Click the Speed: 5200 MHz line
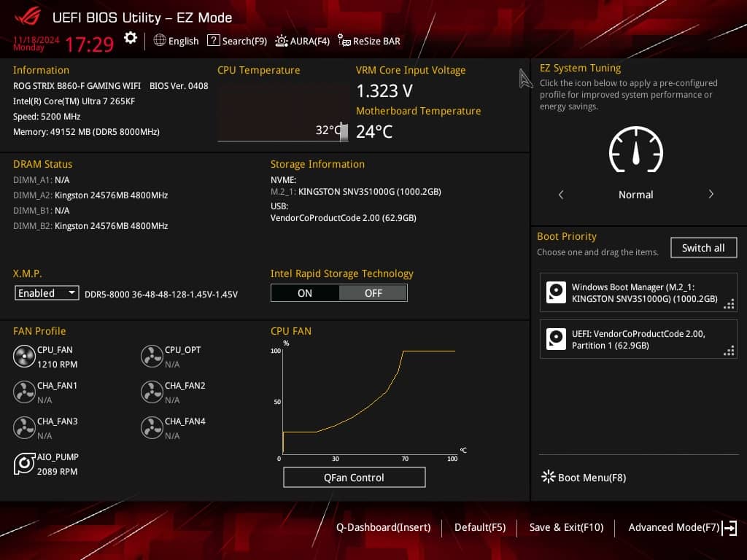Image resolution: width=747 pixels, height=560 pixels. pyautogui.click(x=47, y=116)
